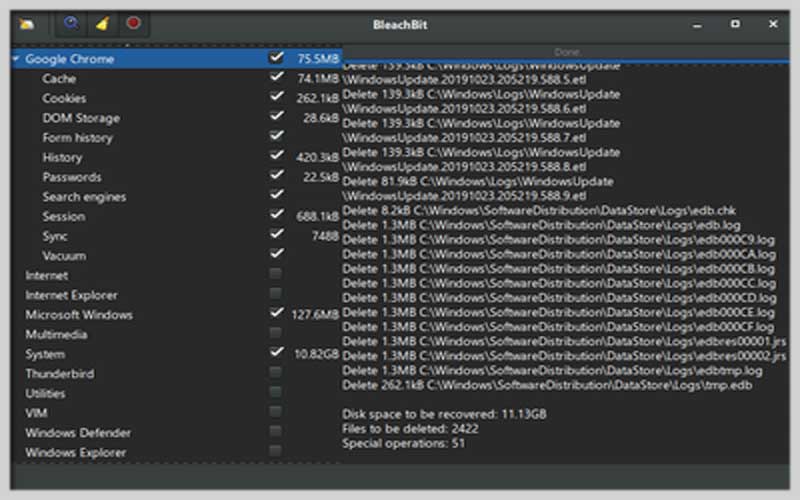
Task: Uncheck the Microsoft Windows checkbox
Action: tap(276, 312)
